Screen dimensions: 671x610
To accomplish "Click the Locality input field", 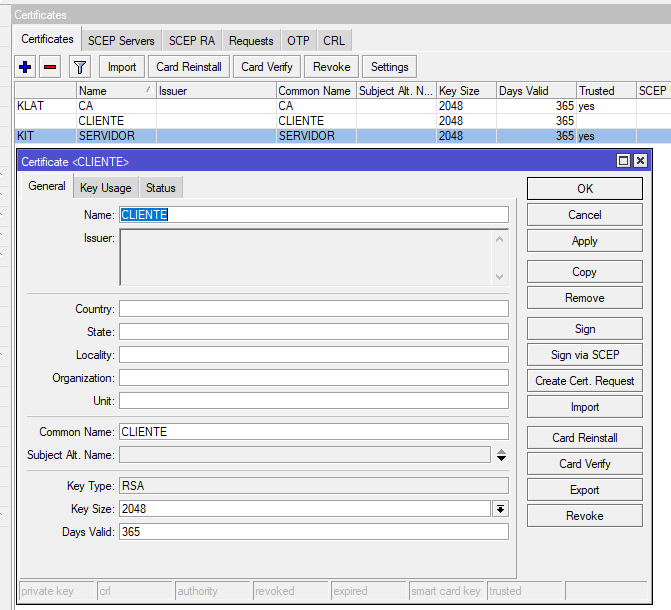I will pyautogui.click(x=314, y=355).
